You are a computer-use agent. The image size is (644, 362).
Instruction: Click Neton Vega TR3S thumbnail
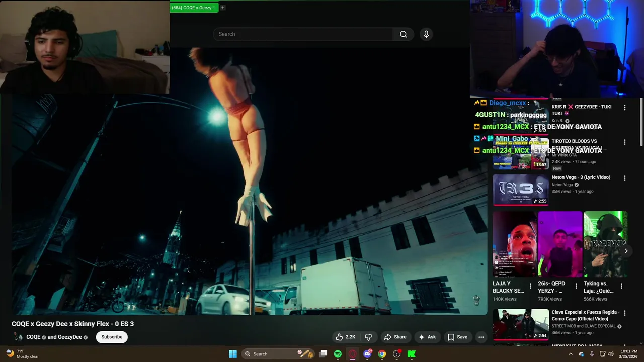[520, 190]
